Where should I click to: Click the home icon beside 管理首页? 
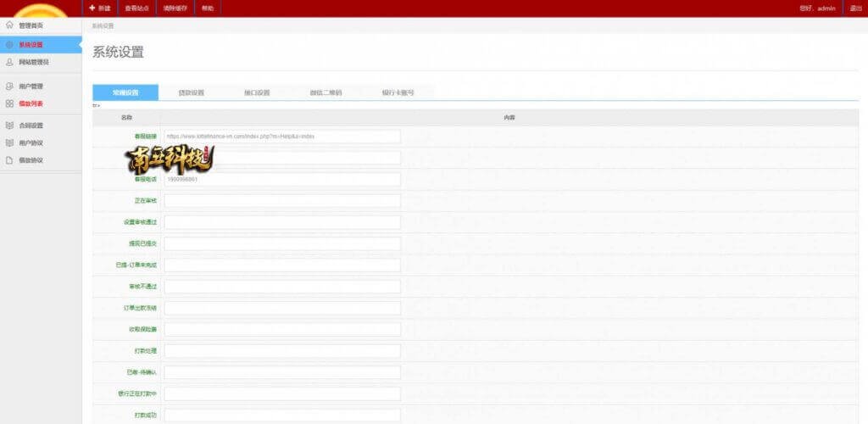pyautogui.click(x=9, y=25)
